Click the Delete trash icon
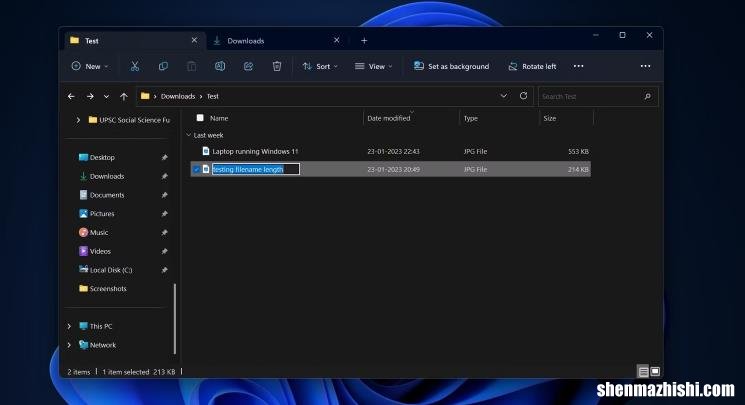 click(277, 66)
